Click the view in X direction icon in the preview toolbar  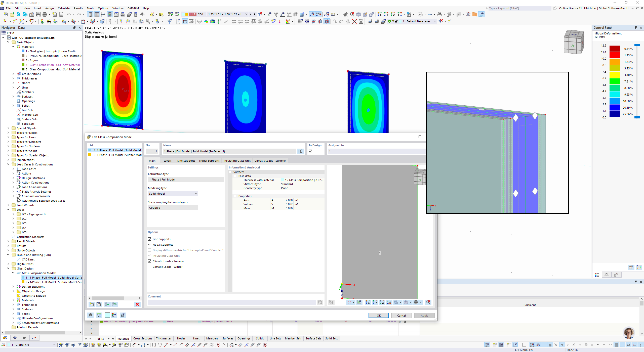(x=368, y=302)
